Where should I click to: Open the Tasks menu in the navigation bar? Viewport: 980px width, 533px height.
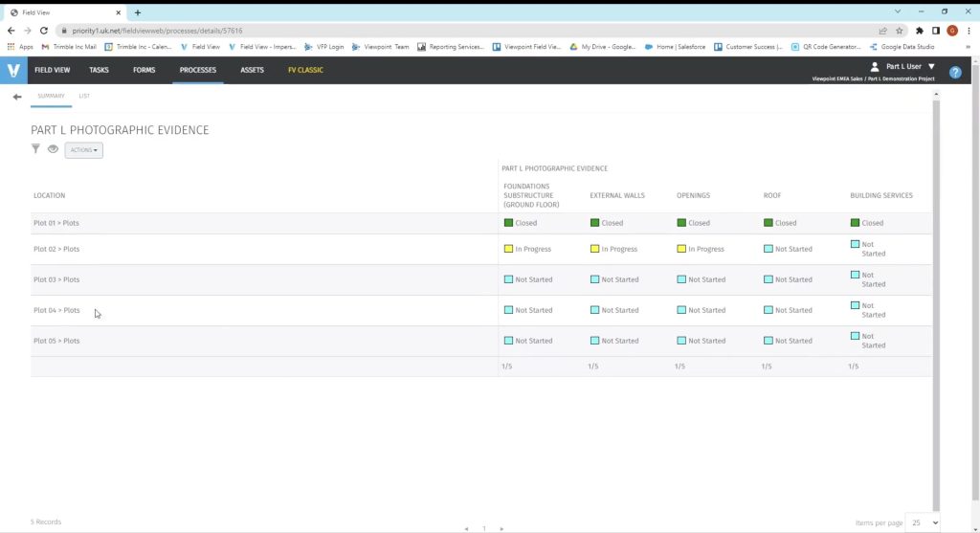pos(99,70)
